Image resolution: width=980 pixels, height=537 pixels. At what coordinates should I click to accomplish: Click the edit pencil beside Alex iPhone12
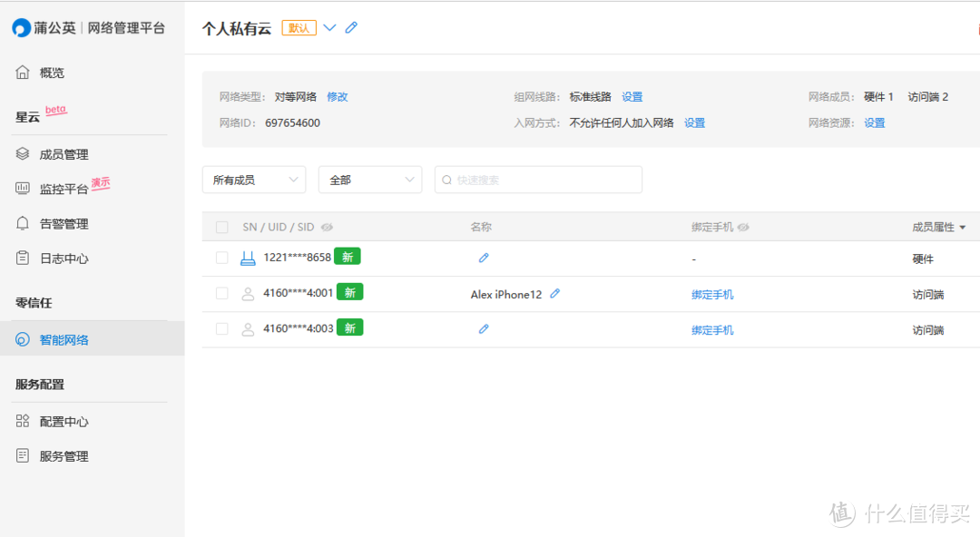[554, 293]
